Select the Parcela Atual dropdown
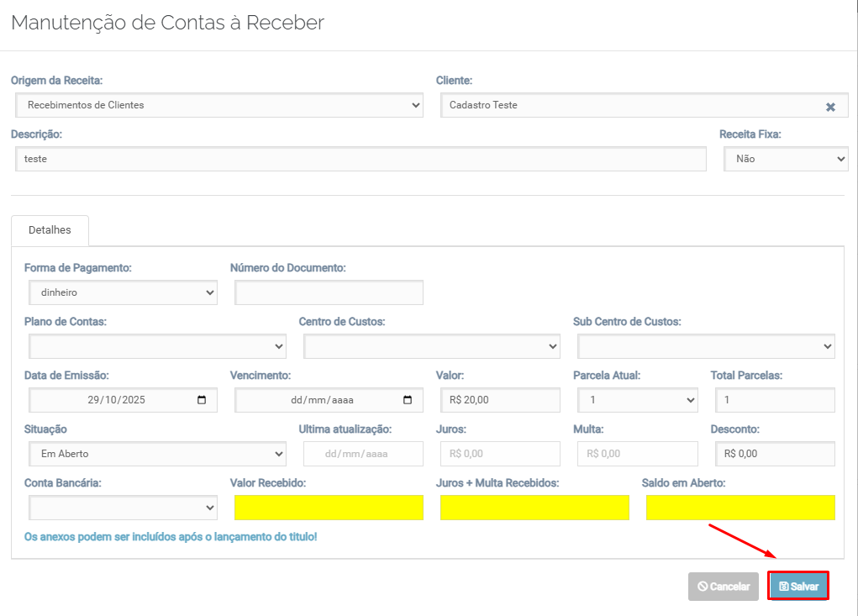 [x=637, y=400]
